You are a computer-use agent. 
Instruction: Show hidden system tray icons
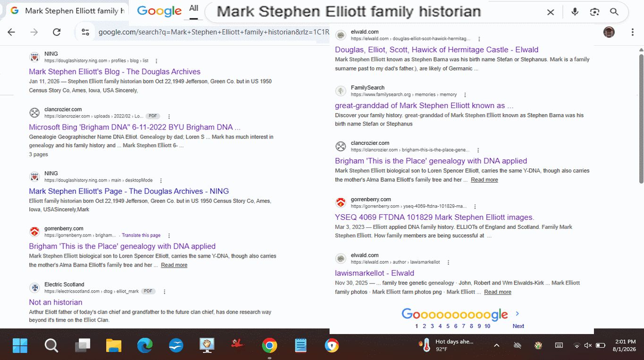497,345
